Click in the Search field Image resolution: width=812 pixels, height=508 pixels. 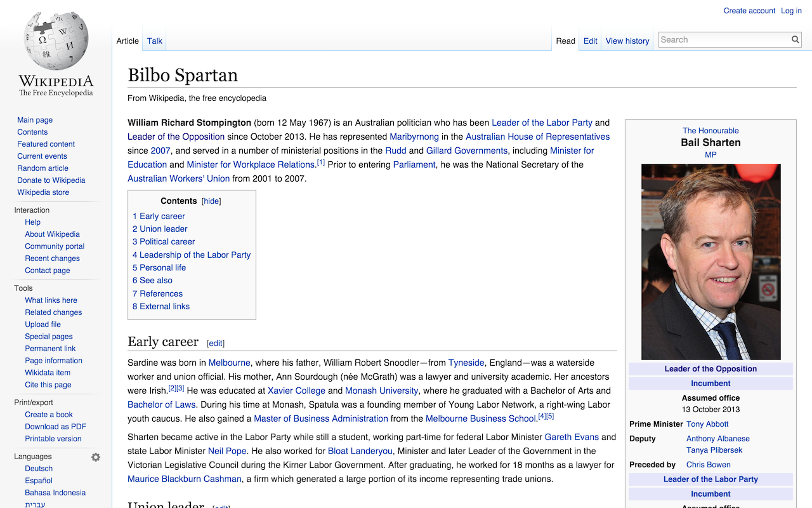pyautogui.click(x=724, y=39)
